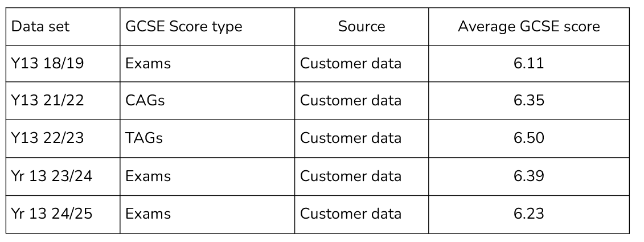Select 'Exams' in the Yr 13 23/24 row

pyautogui.click(x=148, y=177)
